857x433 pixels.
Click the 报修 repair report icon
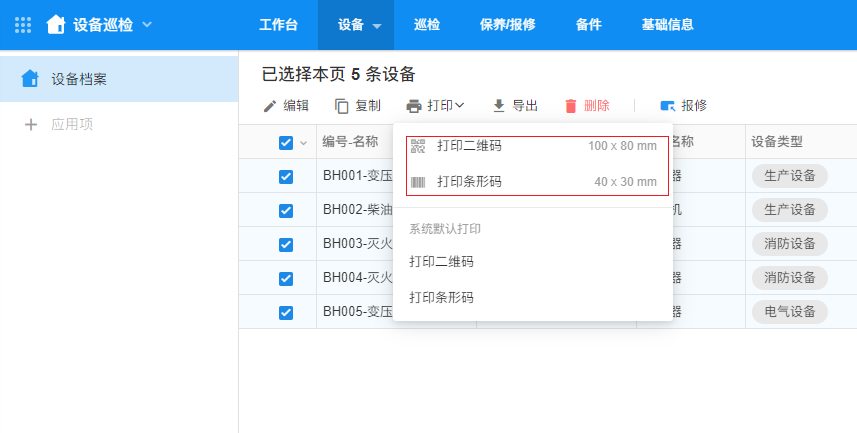[x=668, y=106]
